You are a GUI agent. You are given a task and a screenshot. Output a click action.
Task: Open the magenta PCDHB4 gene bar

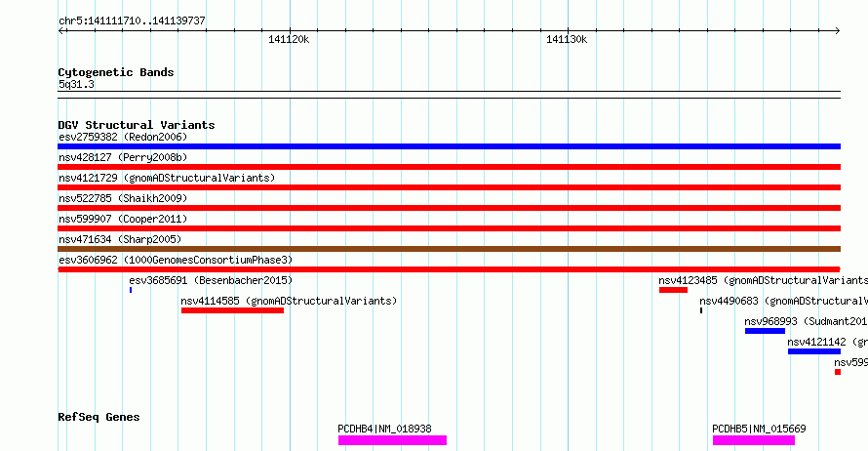click(x=392, y=440)
